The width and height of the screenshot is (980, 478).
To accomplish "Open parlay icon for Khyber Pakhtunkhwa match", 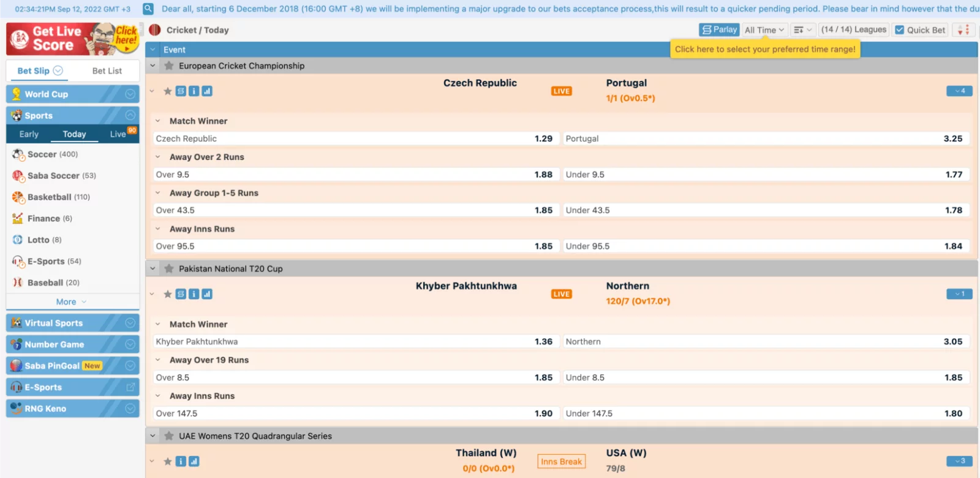I will (x=181, y=294).
